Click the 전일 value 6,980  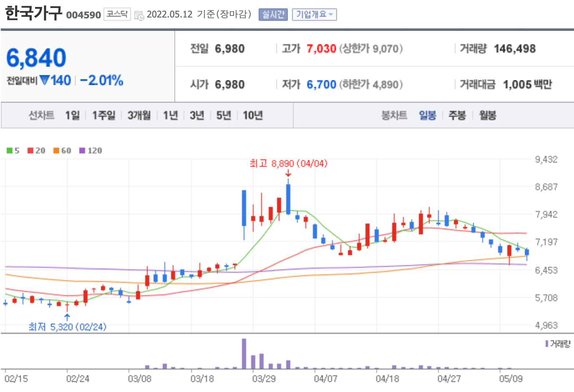pyautogui.click(x=230, y=49)
